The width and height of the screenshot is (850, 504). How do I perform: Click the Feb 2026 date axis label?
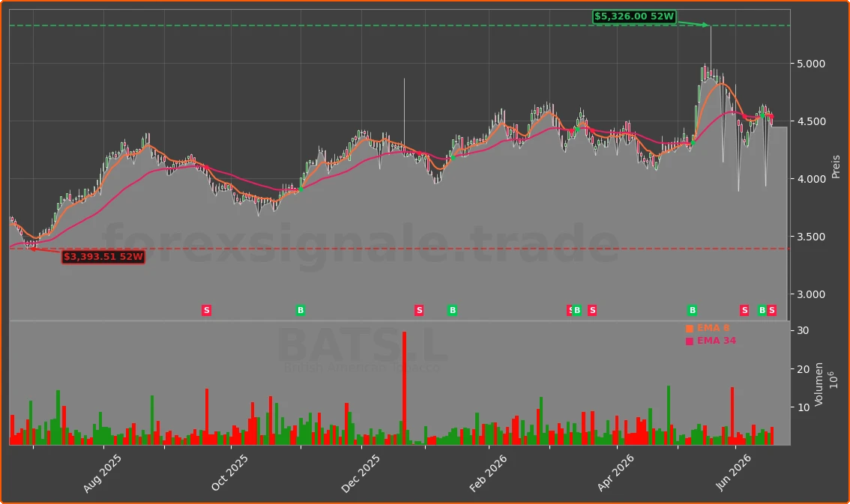tap(488, 473)
